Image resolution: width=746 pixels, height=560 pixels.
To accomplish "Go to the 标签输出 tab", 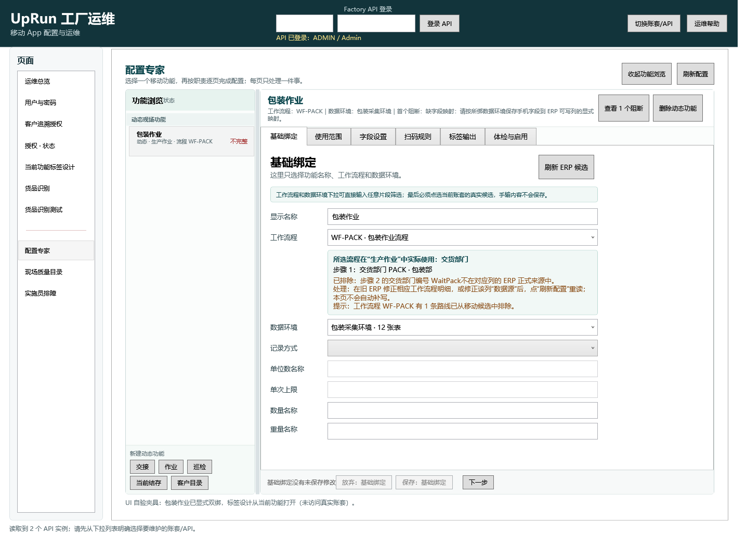I will (463, 137).
